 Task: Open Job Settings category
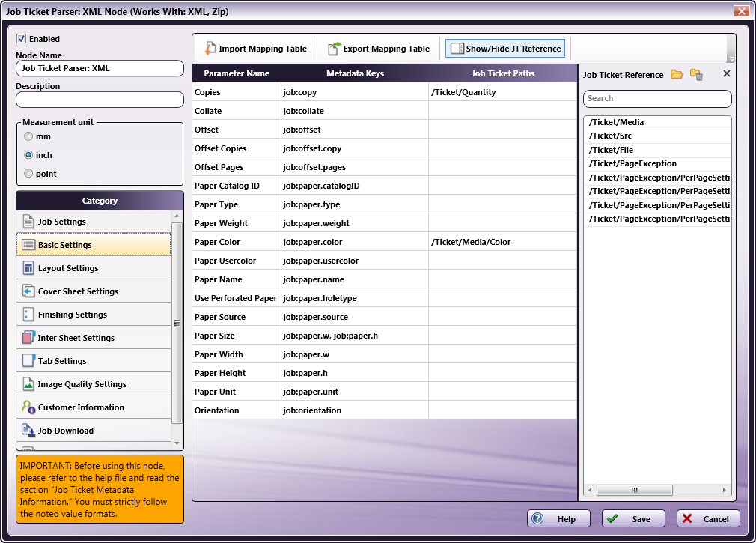(94, 222)
